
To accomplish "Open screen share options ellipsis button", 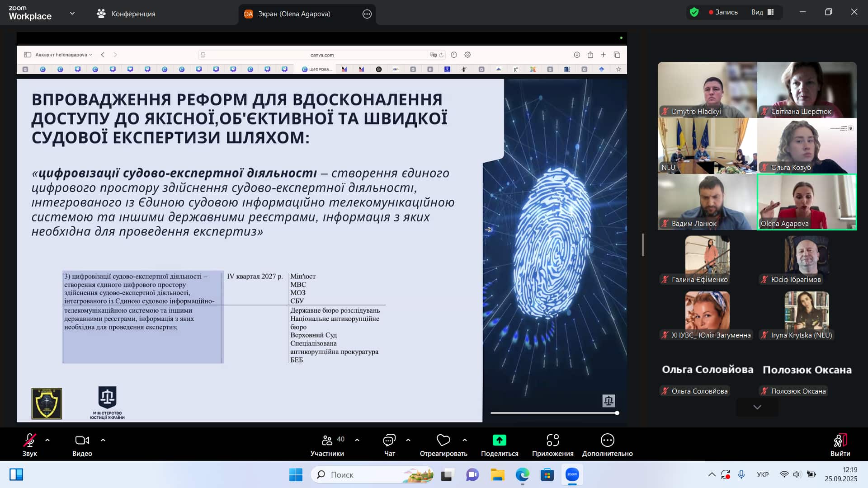I will pos(367,14).
